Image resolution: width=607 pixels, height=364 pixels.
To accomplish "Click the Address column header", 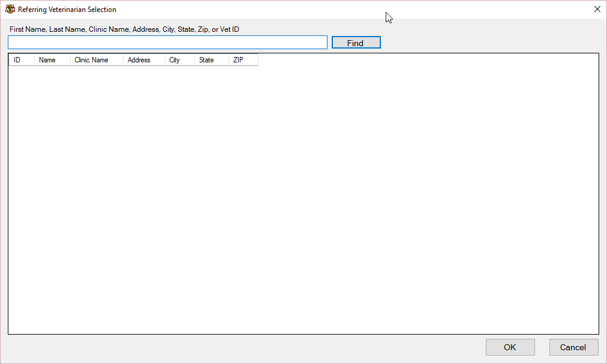I will (x=144, y=60).
